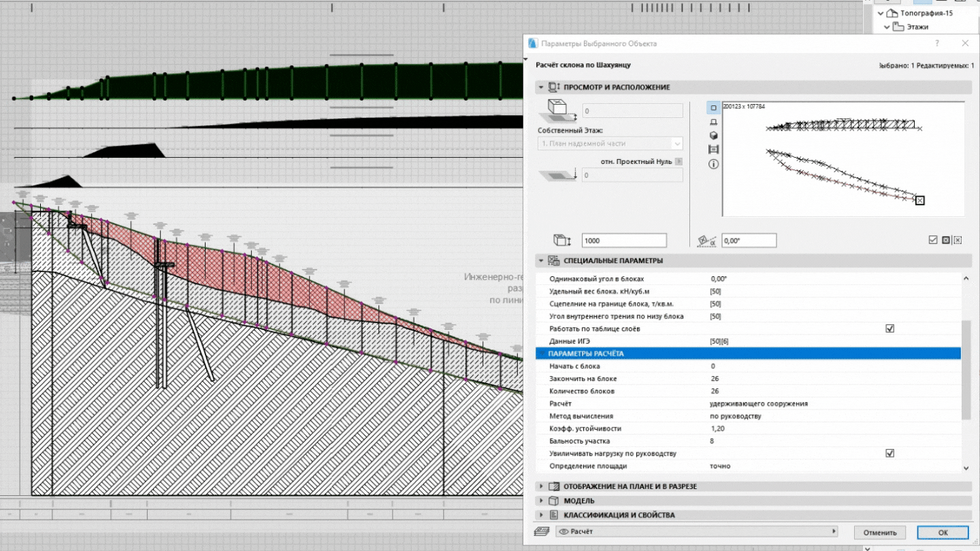This screenshot has width=980, height=551.
Task: Switch preview to side elevation view icon
Action: point(713,122)
